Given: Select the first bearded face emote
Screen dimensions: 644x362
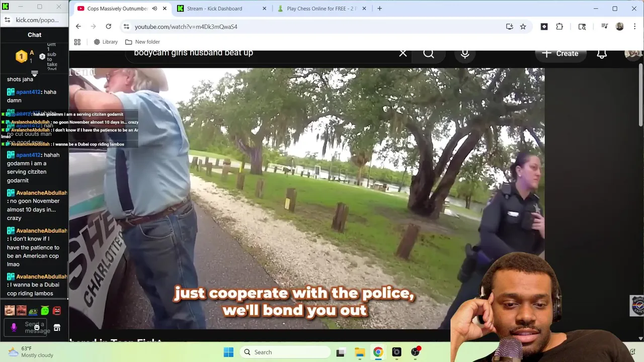Looking at the screenshot, I should 10,310.
